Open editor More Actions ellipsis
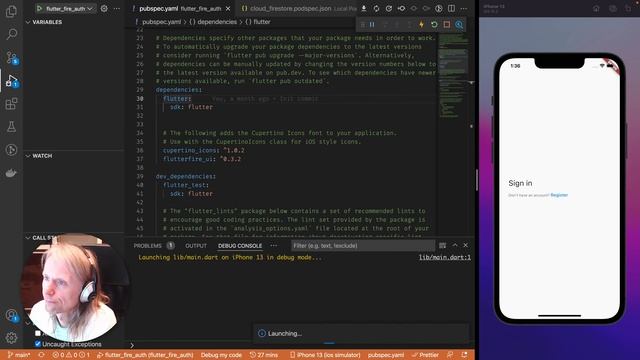The height and width of the screenshot is (360, 640). (x=464, y=8)
